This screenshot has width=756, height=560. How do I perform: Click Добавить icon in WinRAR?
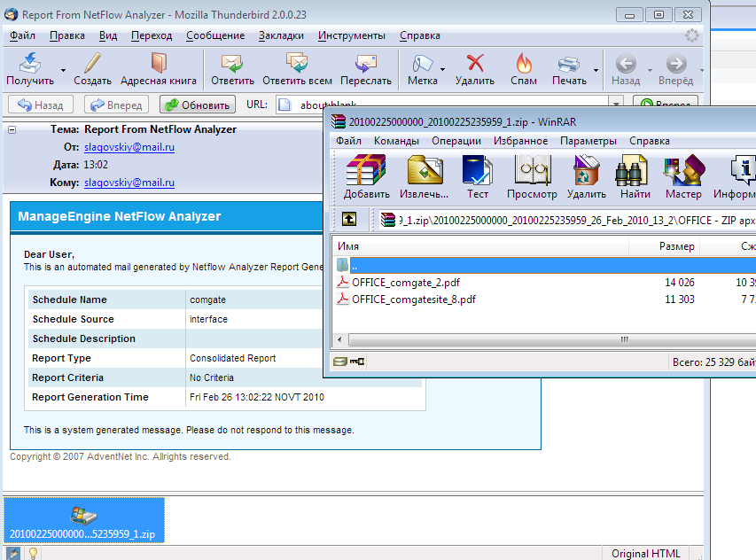point(366,176)
